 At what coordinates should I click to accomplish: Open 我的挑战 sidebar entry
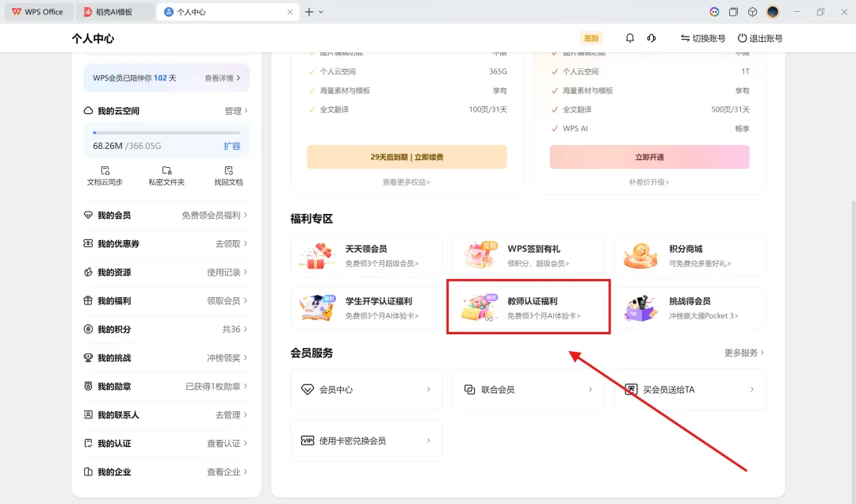click(x=166, y=357)
